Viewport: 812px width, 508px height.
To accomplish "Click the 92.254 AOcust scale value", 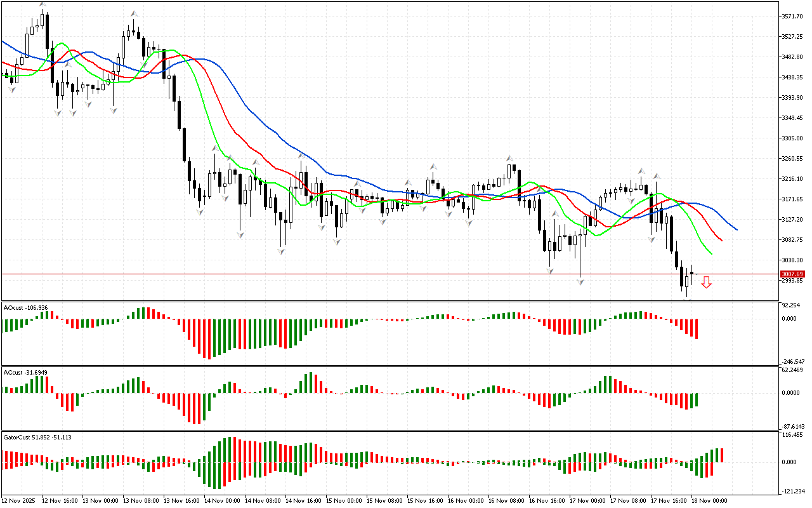I will [791, 305].
